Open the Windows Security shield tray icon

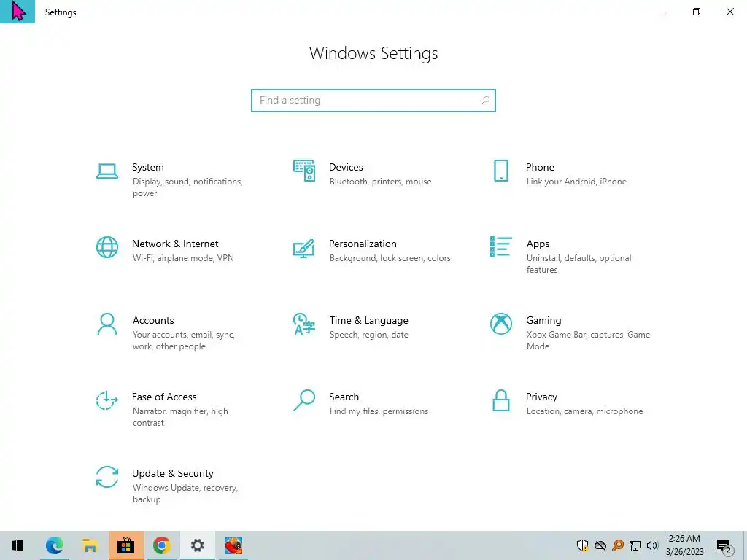coord(582,545)
